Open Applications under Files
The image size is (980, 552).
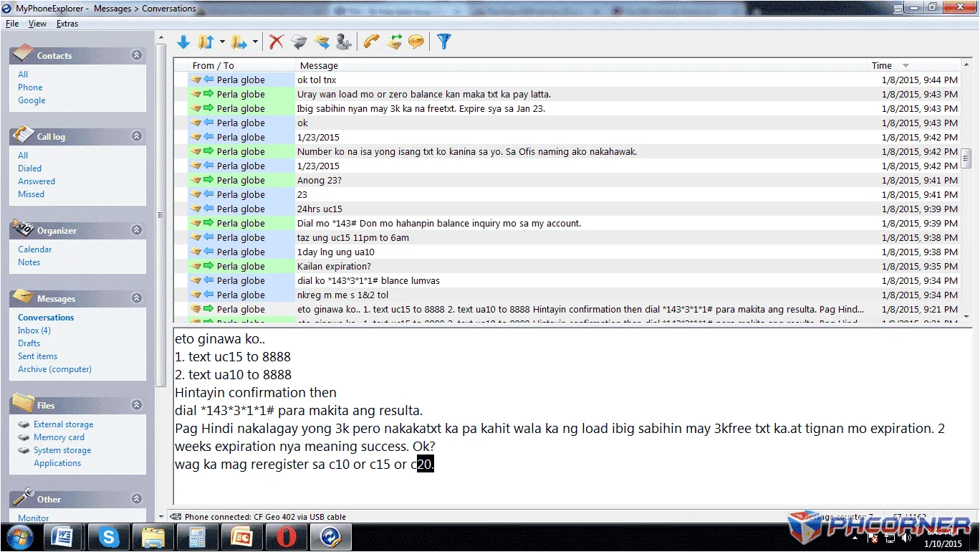(57, 463)
